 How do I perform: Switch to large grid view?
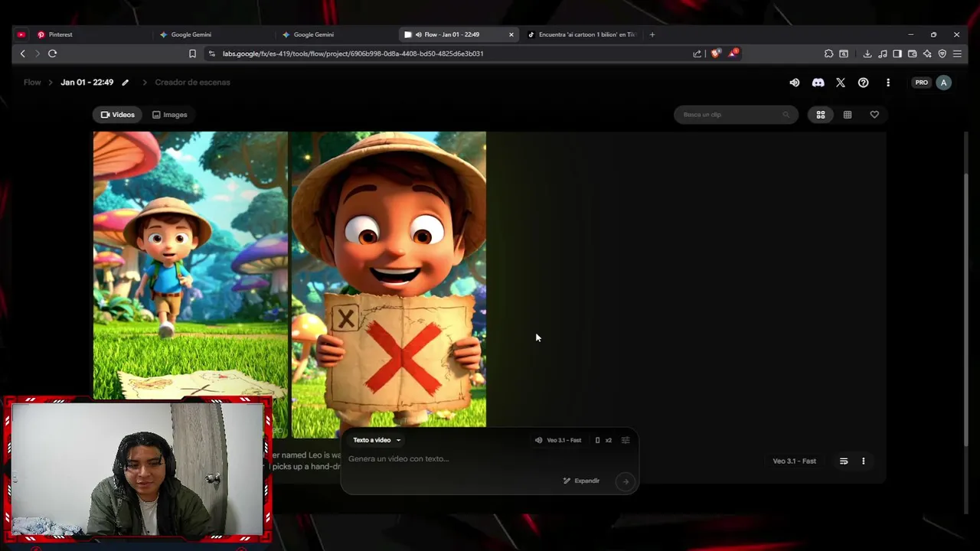821,115
